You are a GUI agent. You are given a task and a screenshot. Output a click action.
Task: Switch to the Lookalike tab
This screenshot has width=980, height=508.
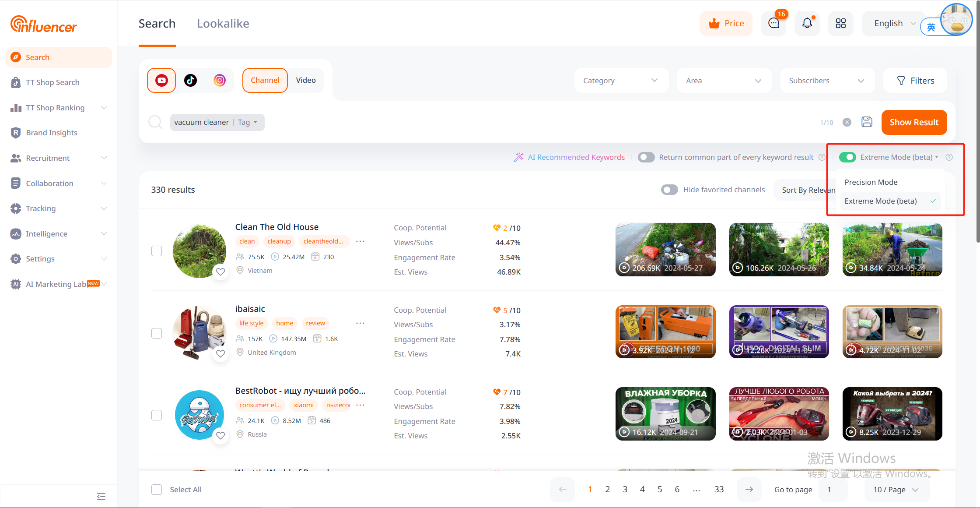coord(223,24)
